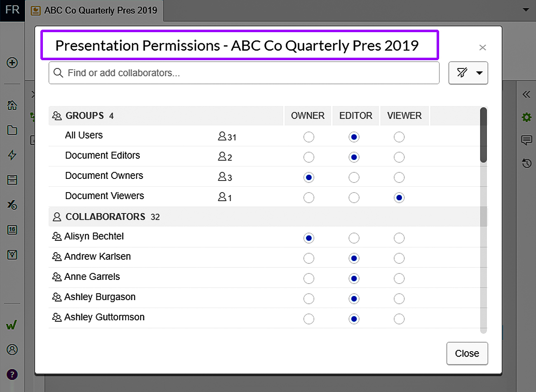Viewport: 536px width, 392px height.
Task: Click the plus create icon in left sidebar
Action: 12,63
